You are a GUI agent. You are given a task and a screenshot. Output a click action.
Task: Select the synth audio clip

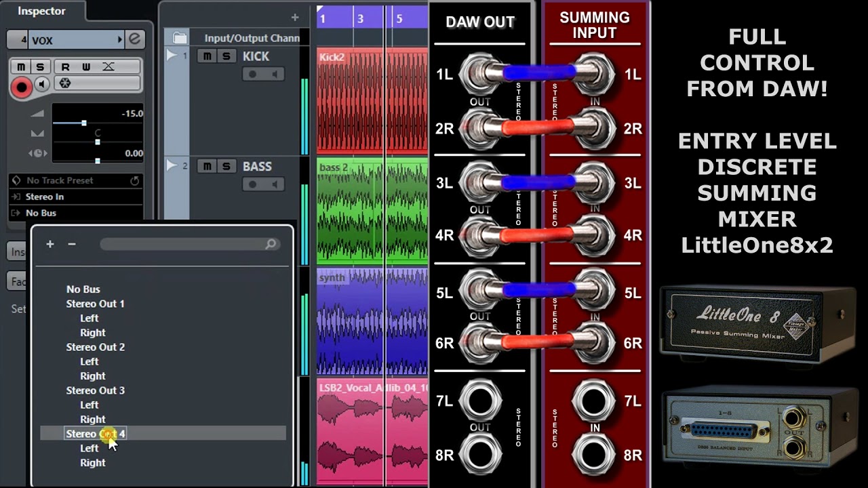372,322
